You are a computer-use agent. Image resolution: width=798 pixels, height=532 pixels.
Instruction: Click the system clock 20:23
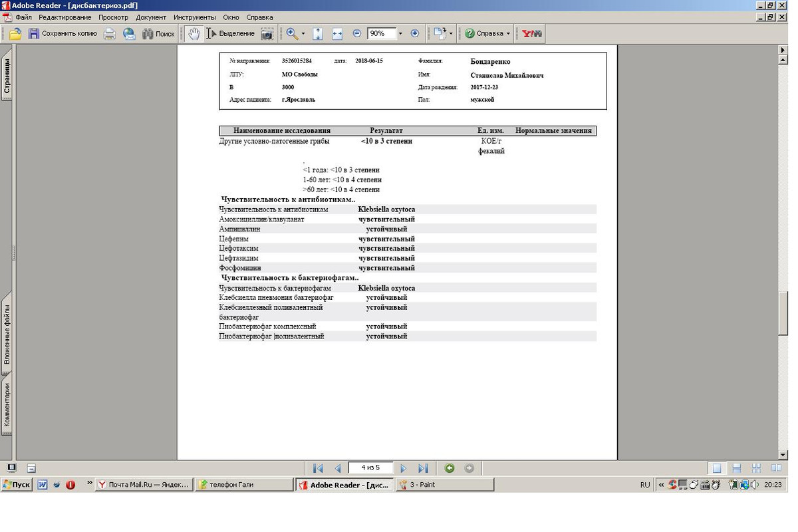coord(773,485)
